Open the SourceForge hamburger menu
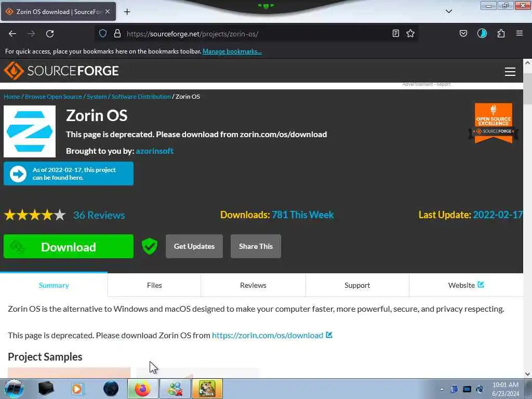 [510, 72]
